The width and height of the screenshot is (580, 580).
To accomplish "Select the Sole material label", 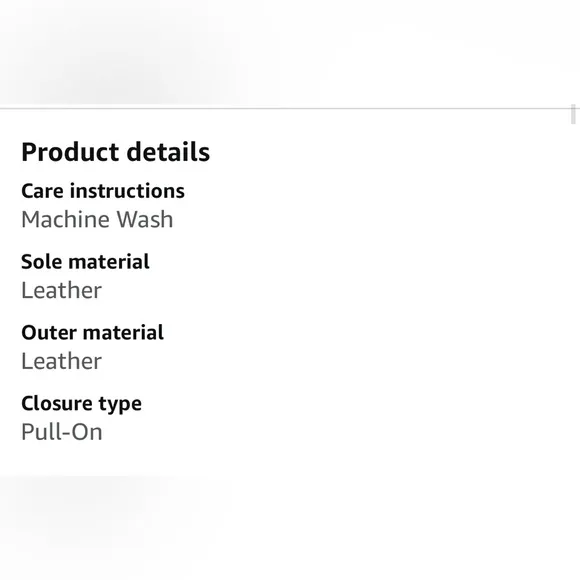I will (x=85, y=262).
